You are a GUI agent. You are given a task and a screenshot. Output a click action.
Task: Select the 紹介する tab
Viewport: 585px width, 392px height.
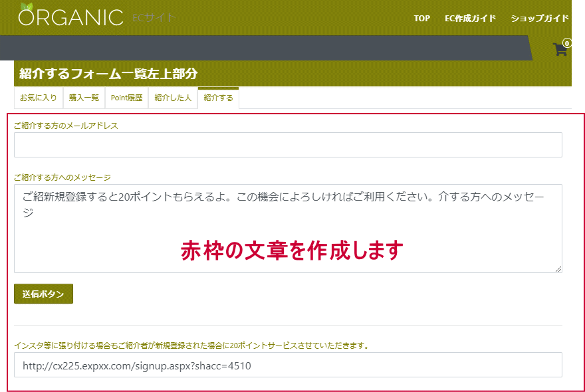[218, 98]
